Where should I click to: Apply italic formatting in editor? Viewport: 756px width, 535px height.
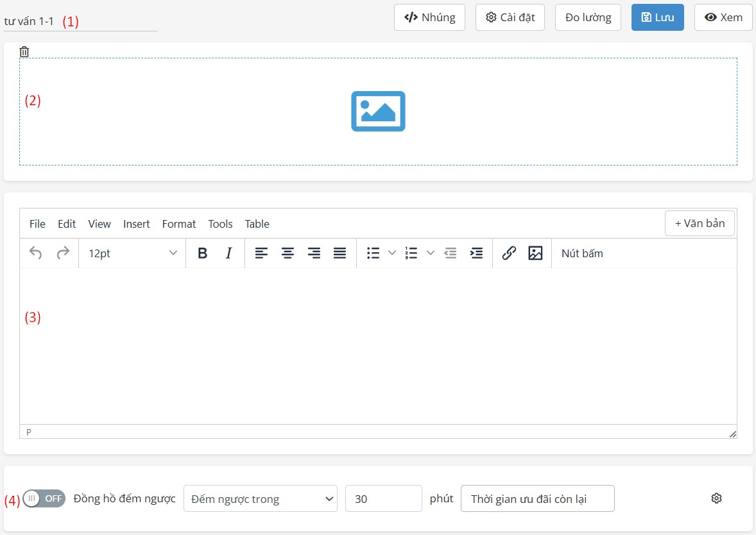click(228, 253)
